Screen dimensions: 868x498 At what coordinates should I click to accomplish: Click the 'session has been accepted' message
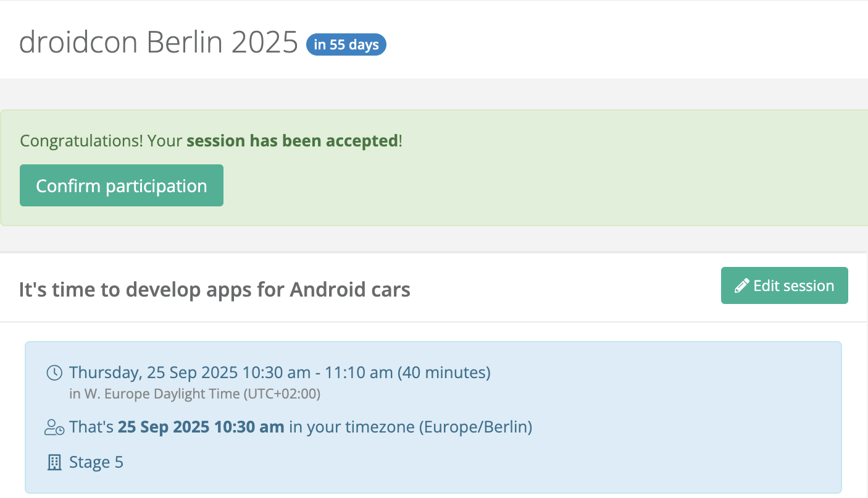(x=211, y=141)
